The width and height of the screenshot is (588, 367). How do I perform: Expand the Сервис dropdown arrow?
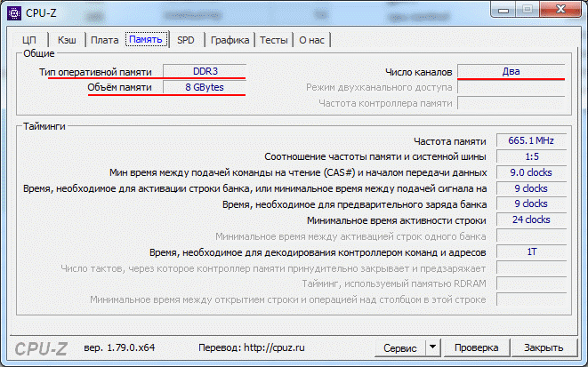(x=432, y=347)
